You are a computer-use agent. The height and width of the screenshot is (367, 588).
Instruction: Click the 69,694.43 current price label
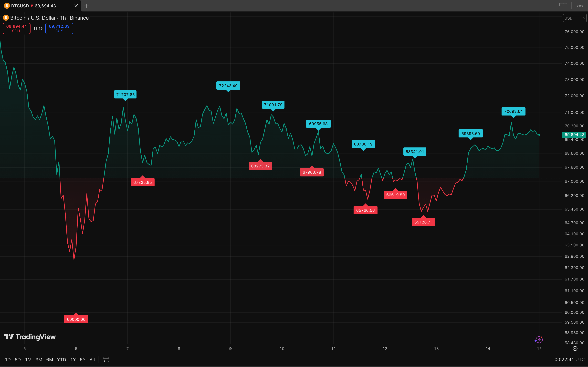574,135
